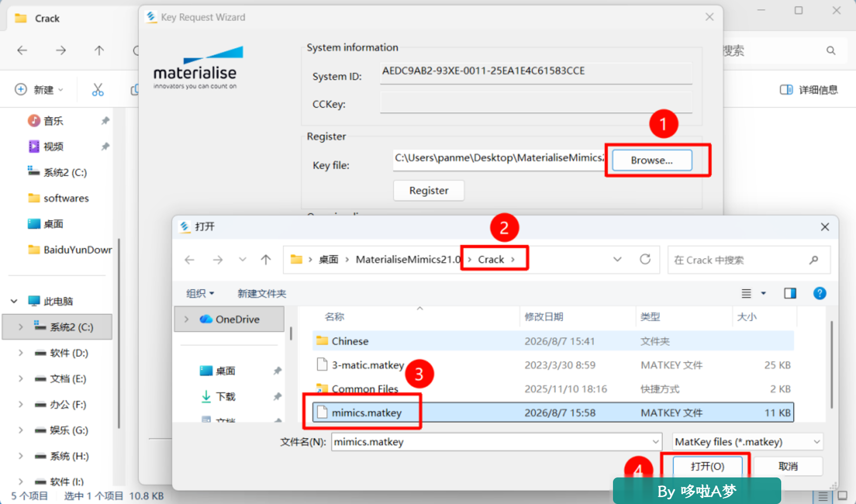Expand OneDrive in Open dialog sidebar
This screenshot has height=504, width=856.
pos(186,319)
